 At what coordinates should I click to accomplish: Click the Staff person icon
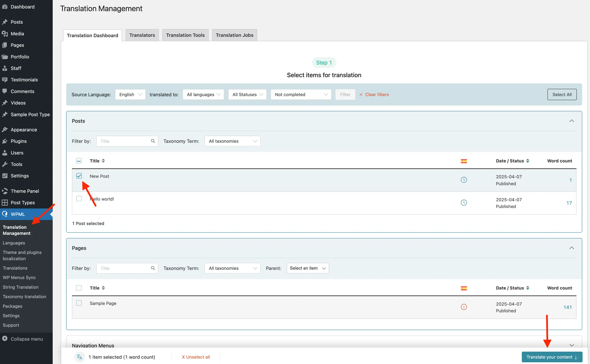[x=5, y=68]
